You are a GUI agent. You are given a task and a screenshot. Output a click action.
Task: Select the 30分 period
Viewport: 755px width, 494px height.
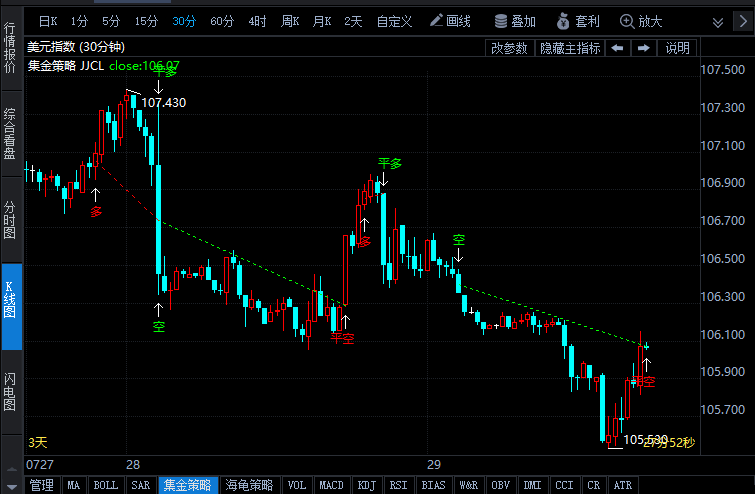pos(184,21)
